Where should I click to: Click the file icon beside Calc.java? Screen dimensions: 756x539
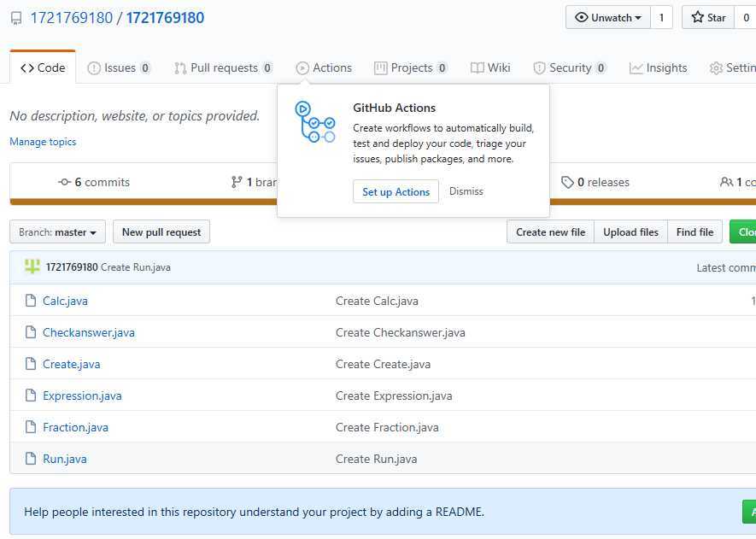pos(30,301)
